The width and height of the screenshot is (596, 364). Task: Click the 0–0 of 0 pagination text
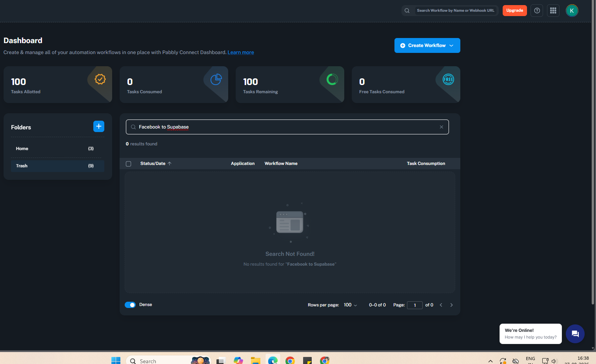coord(377,305)
